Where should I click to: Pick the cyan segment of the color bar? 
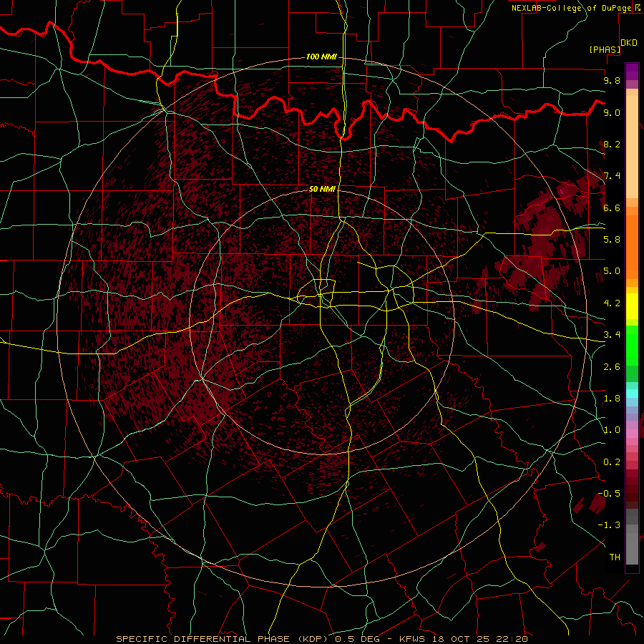632,393
